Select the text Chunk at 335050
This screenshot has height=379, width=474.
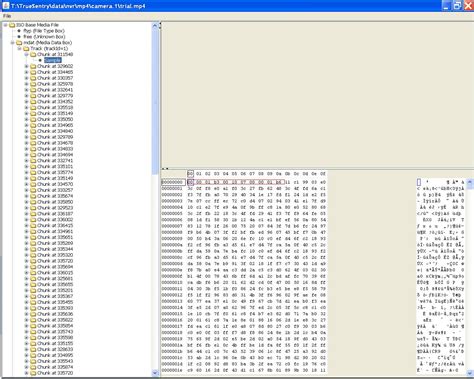(x=55, y=119)
